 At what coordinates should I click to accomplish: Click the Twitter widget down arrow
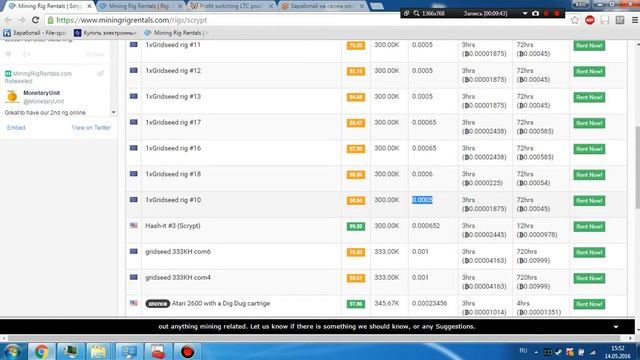pos(113,112)
